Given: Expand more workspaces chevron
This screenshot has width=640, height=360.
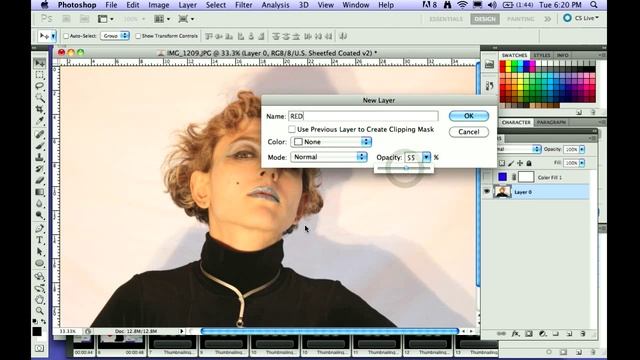Looking at the screenshot, I should (x=547, y=19).
